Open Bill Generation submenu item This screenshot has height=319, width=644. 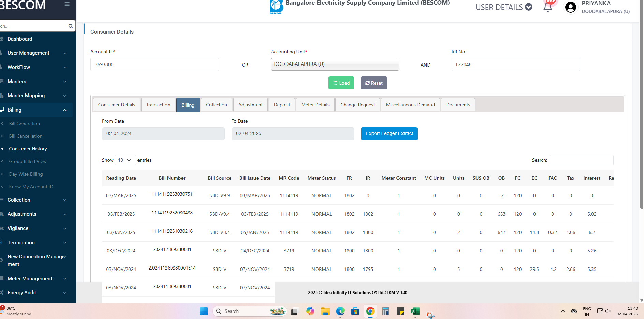tap(24, 124)
